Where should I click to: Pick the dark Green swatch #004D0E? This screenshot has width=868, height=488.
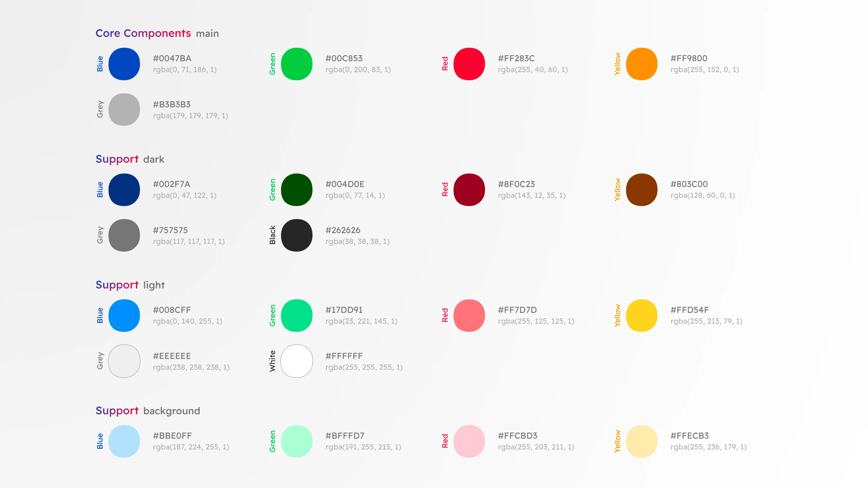click(x=296, y=190)
